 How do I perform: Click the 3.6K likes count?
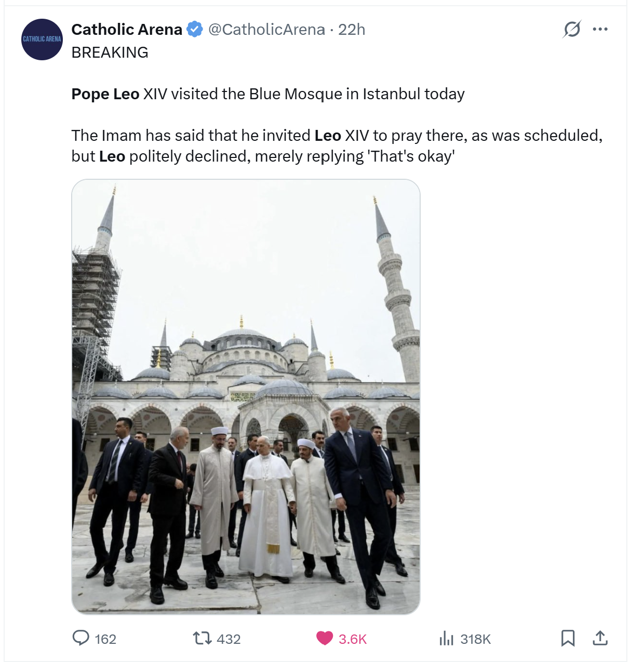tap(353, 639)
